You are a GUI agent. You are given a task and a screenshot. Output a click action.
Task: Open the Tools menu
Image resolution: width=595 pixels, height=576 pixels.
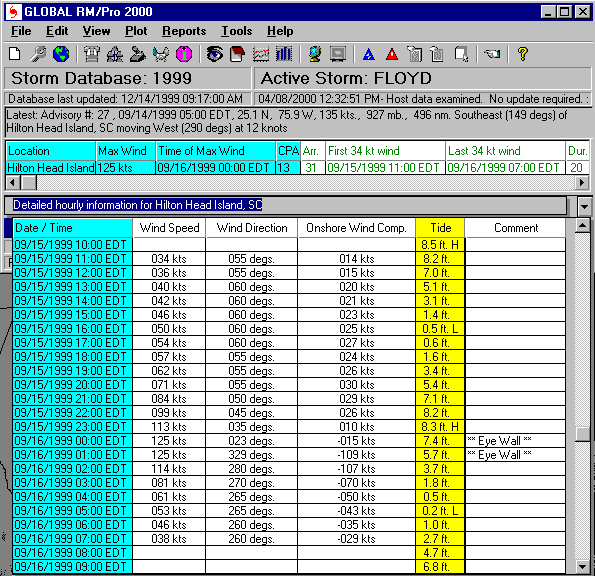point(236,31)
